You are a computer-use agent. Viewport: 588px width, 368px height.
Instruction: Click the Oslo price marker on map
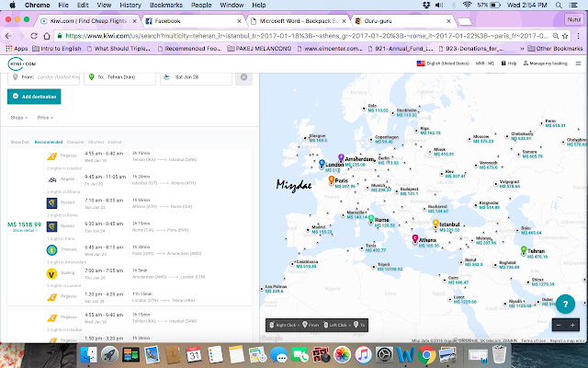click(378, 109)
